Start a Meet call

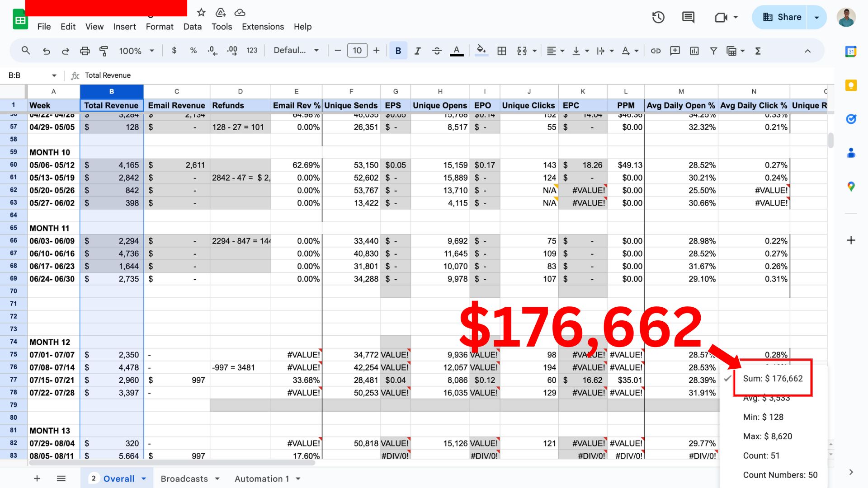click(x=721, y=17)
